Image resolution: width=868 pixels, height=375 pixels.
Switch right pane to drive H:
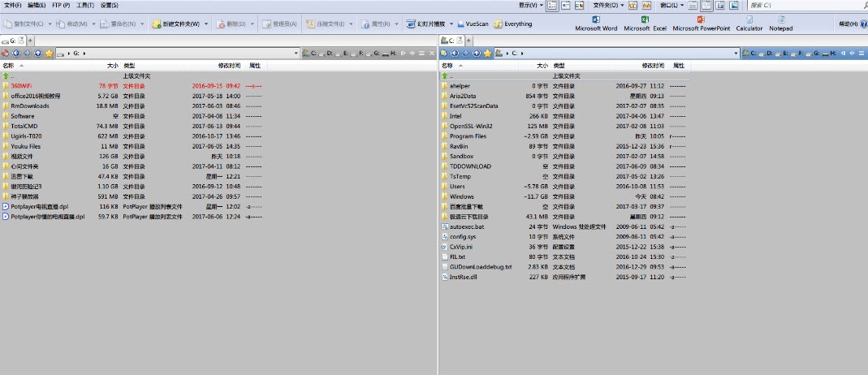[x=830, y=54]
